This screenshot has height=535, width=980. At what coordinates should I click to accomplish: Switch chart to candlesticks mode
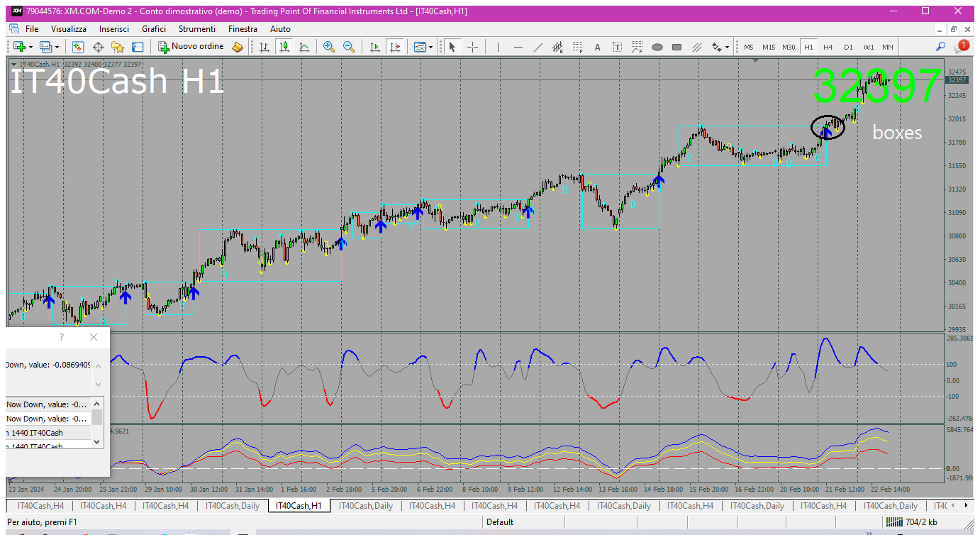tap(284, 47)
